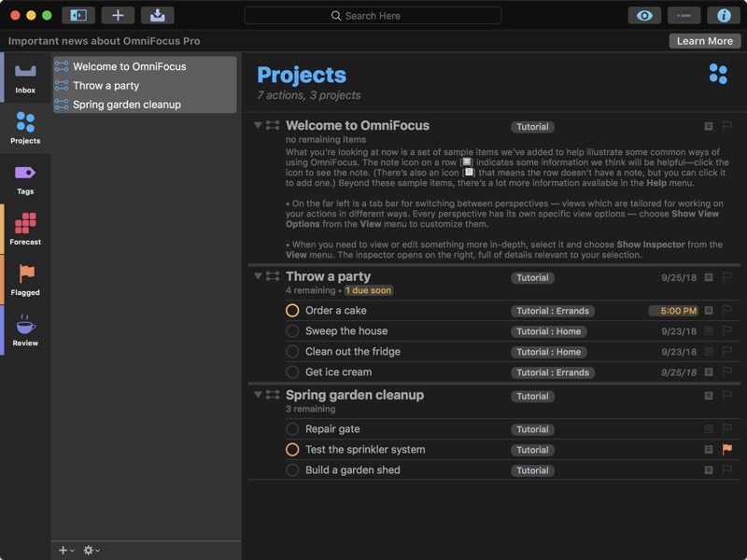Viewport: 747px width, 560px height.
Task: Complete the Clean out the fridge action
Action: (x=292, y=352)
